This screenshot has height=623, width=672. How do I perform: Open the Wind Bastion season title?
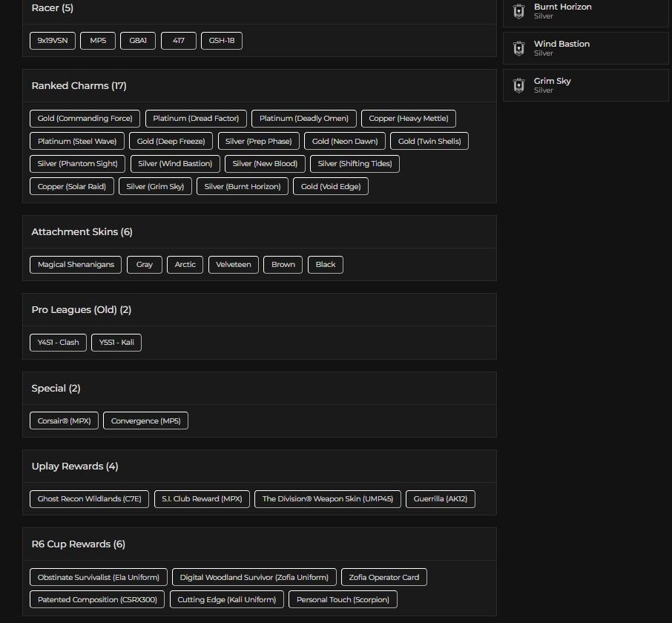[562, 44]
